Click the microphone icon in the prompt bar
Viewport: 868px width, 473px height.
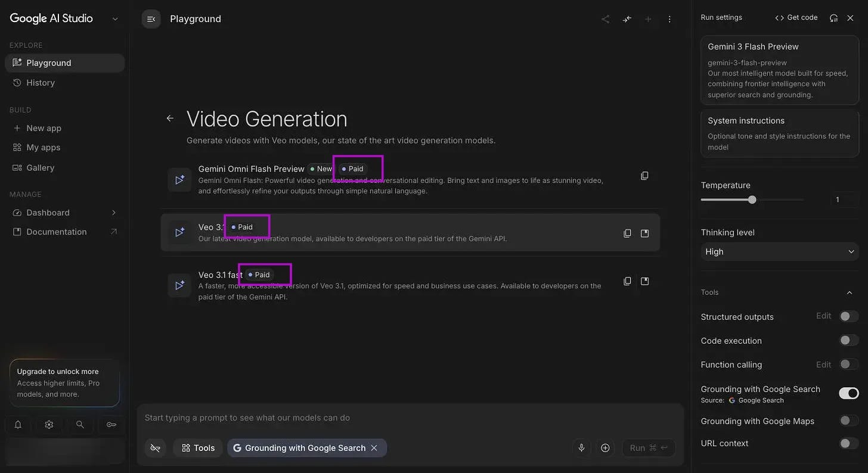point(581,448)
